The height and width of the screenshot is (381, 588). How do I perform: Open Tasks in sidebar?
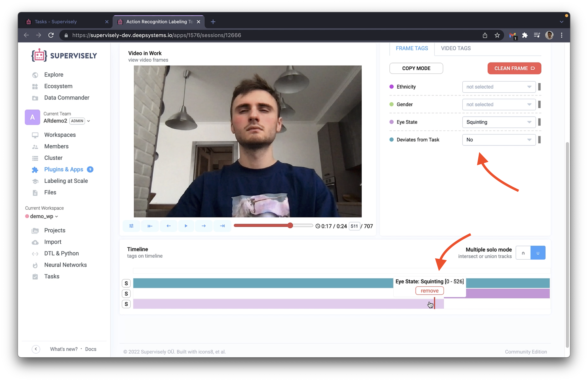[x=52, y=276]
